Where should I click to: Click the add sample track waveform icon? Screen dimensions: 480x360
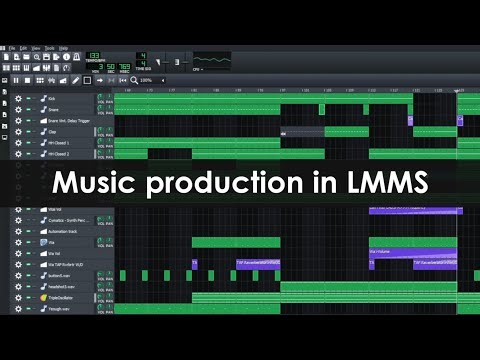(x=51, y=80)
